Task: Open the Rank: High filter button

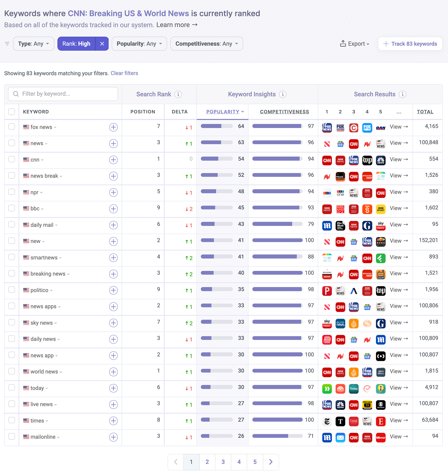Action: (76, 43)
